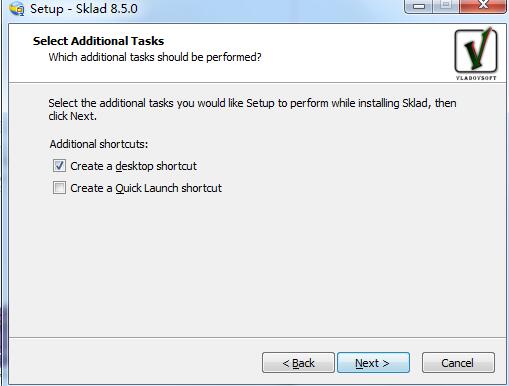509x386 pixels.
Task: Cancel the Sklad installation
Action: (x=458, y=363)
